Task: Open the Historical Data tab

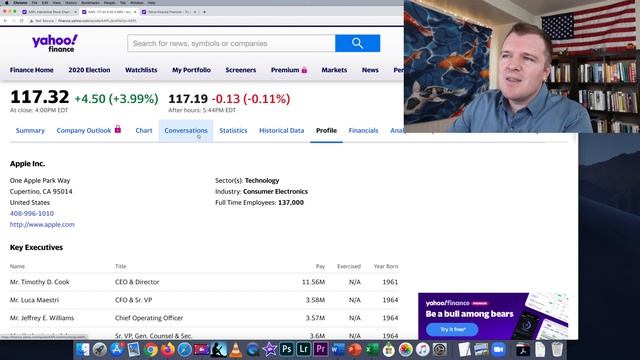Action: (282, 131)
